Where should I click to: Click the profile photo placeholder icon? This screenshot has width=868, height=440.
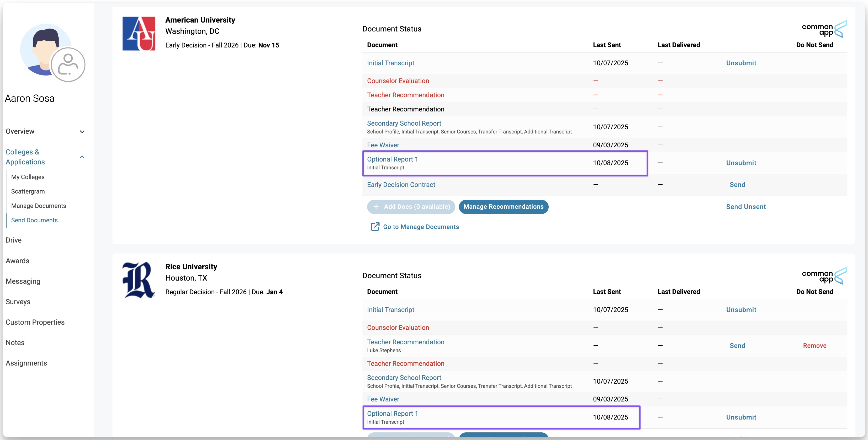(x=68, y=65)
